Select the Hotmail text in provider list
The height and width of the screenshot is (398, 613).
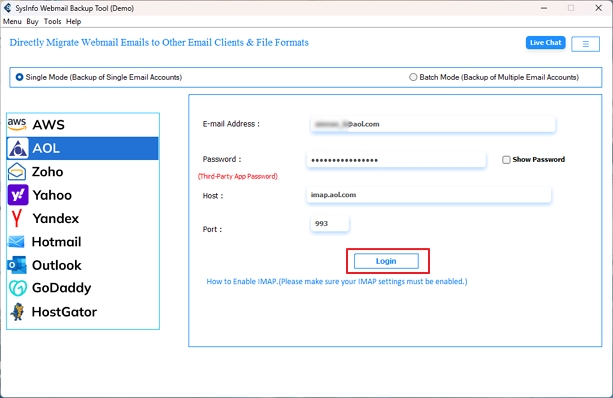pyautogui.click(x=56, y=242)
